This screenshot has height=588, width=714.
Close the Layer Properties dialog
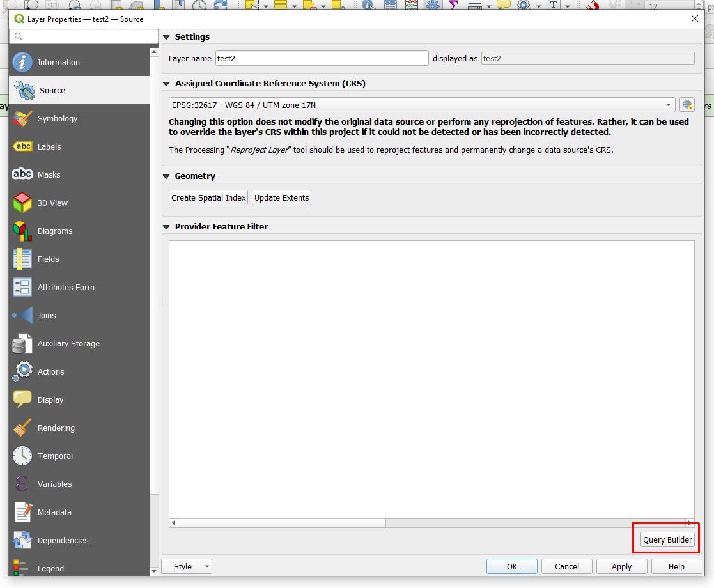(694, 19)
